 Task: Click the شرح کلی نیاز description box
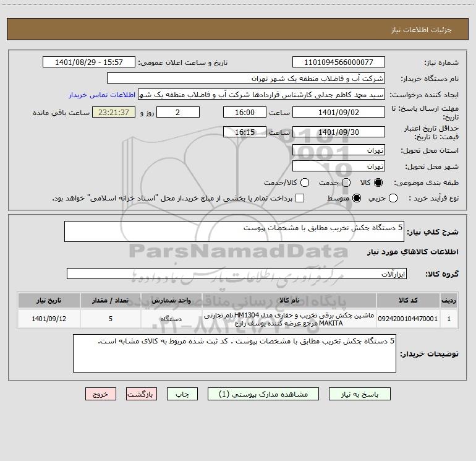(234, 231)
